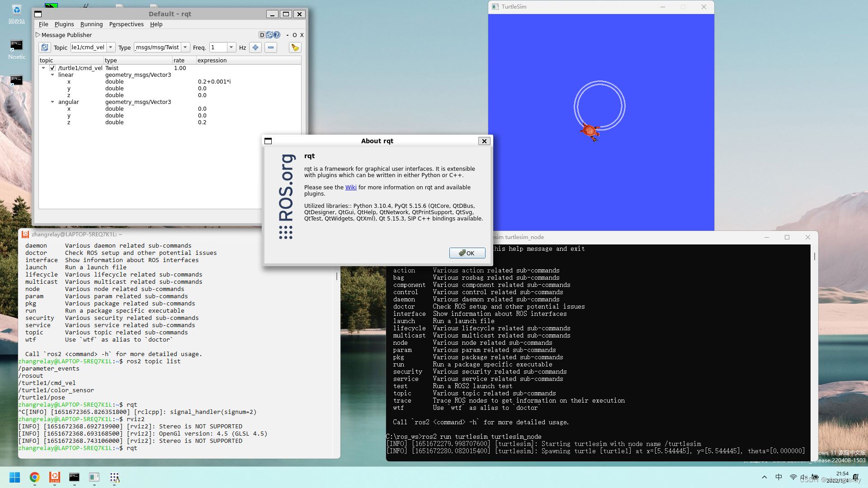Click the turtle in the TurtleSim window
The height and width of the screenshot is (488, 868).
pyautogui.click(x=590, y=131)
